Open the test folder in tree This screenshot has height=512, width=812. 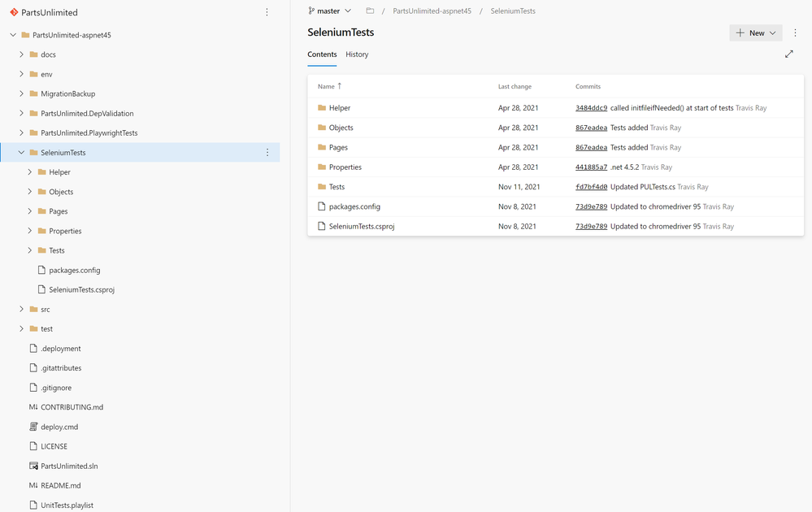(46, 328)
